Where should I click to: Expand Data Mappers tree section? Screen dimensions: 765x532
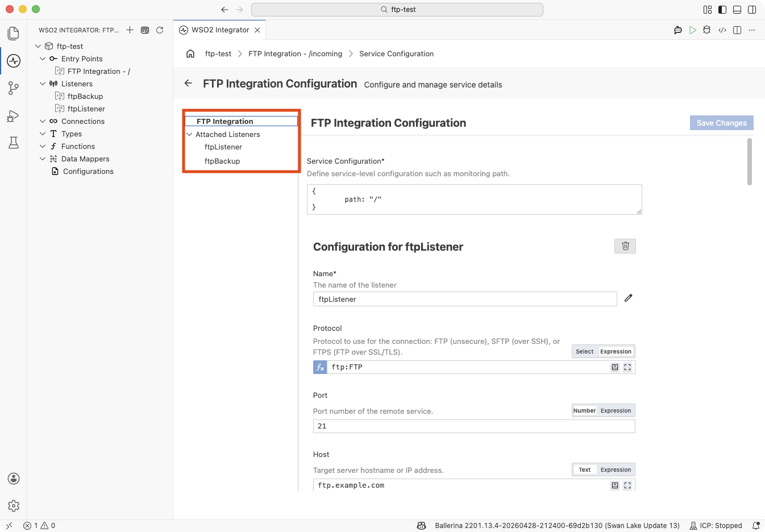pos(43,159)
